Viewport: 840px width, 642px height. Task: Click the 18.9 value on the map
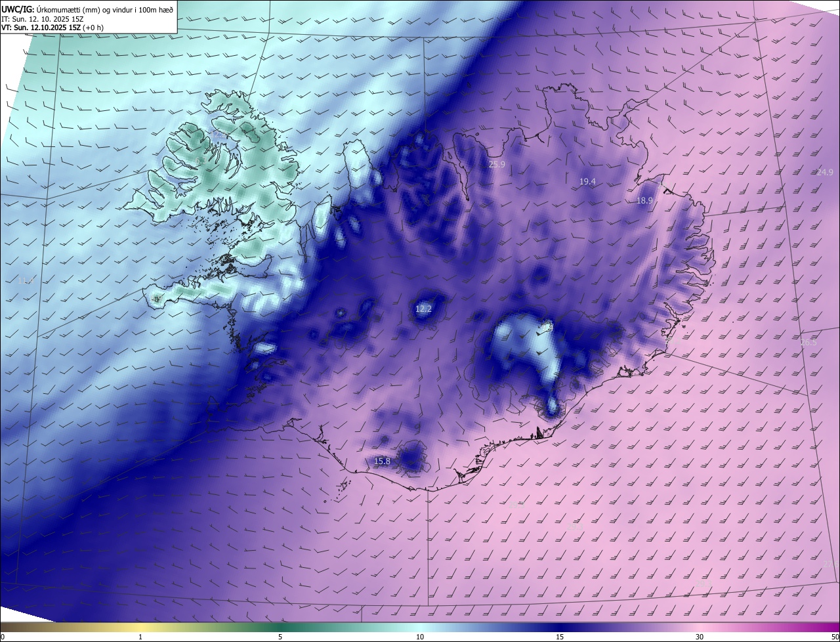(644, 201)
